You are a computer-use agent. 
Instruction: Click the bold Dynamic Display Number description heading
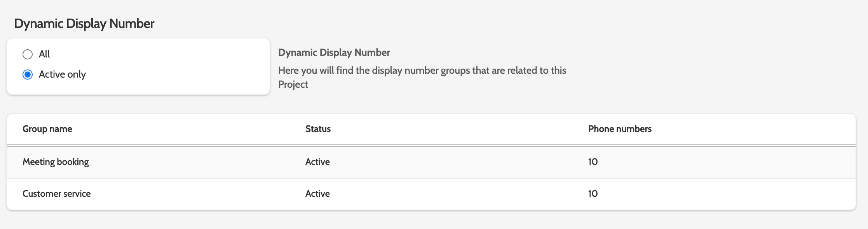pyautogui.click(x=334, y=53)
